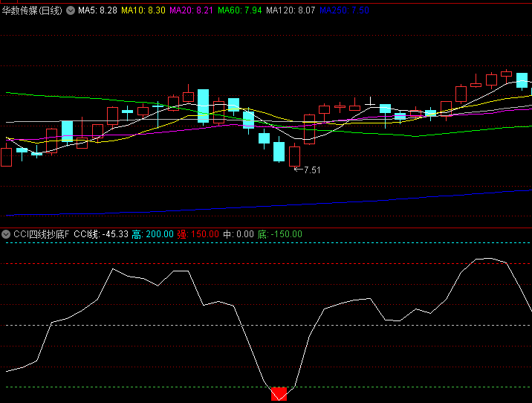Click the candlestick at the 7.51 low

(295, 155)
